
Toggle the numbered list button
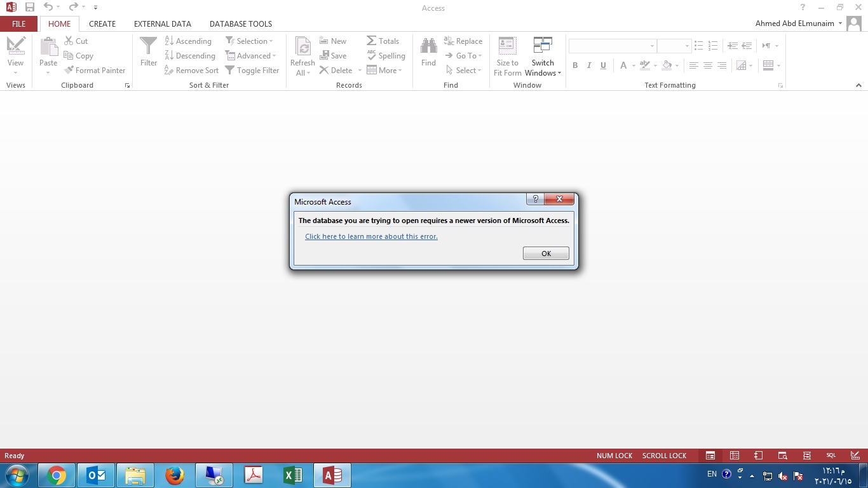pyautogui.click(x=713, y=46)
